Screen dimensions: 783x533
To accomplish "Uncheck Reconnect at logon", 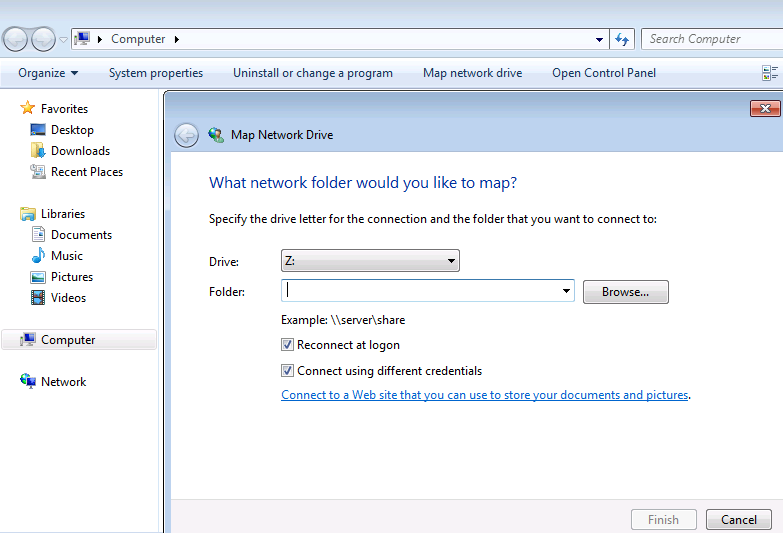I will coord(288,345).
